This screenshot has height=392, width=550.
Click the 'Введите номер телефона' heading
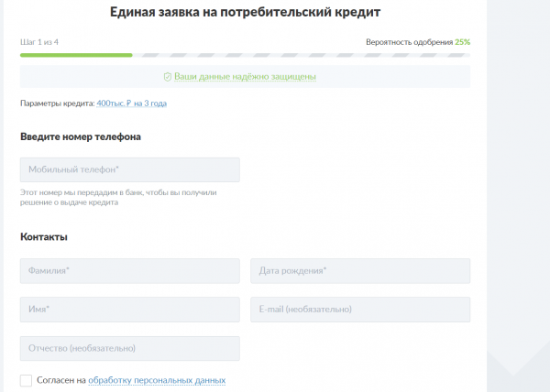click(81, 136)
